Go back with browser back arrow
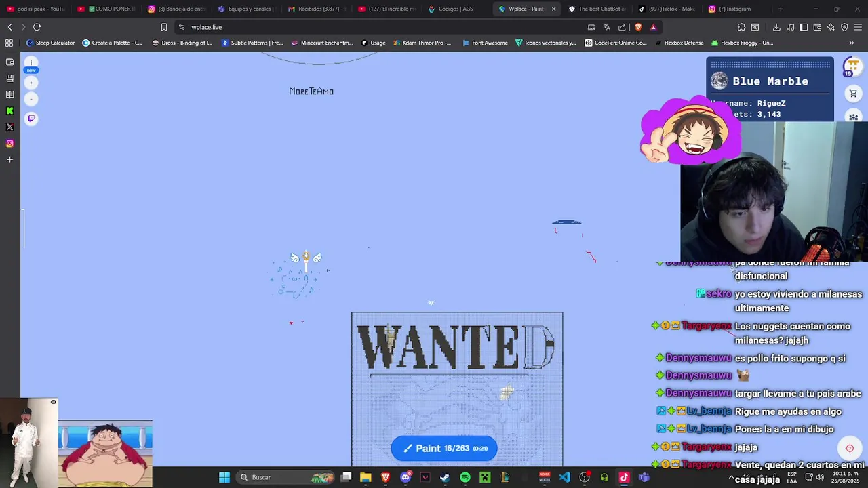 (9, 27)
